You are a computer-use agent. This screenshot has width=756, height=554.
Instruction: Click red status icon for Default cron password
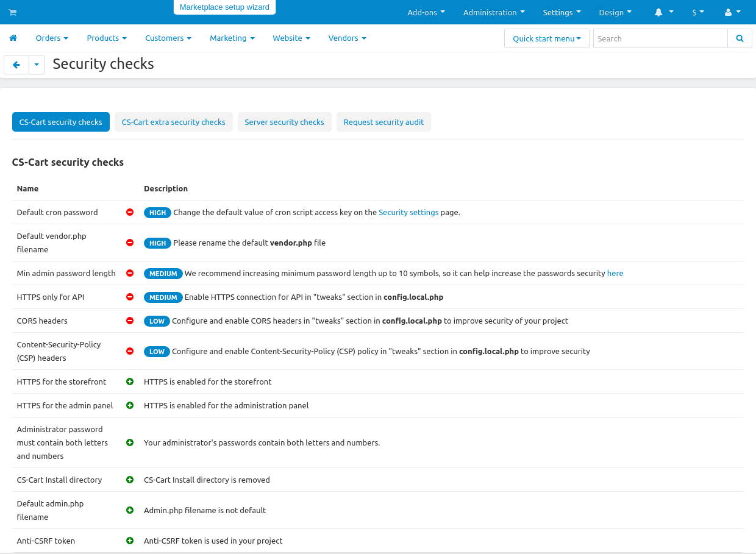(130, 212)
